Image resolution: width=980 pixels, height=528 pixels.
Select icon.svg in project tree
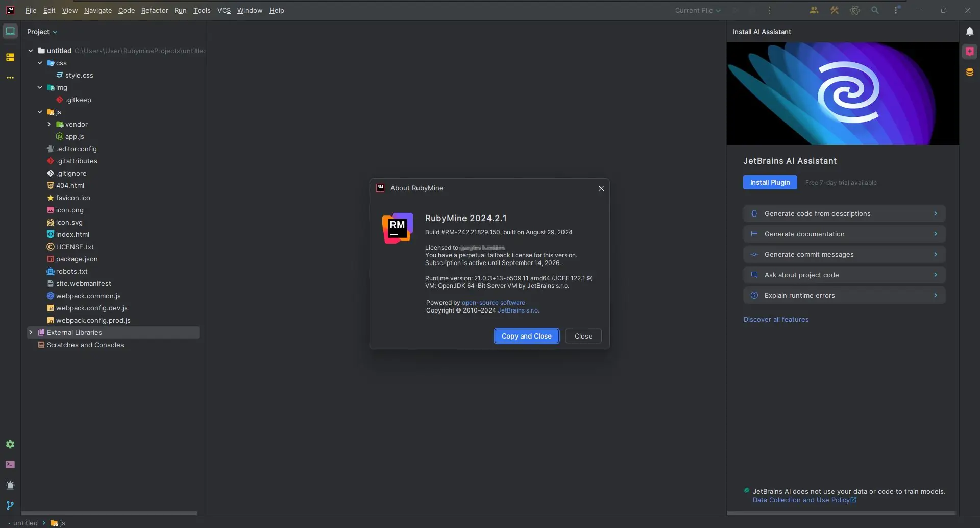click(x=69, y=222)
